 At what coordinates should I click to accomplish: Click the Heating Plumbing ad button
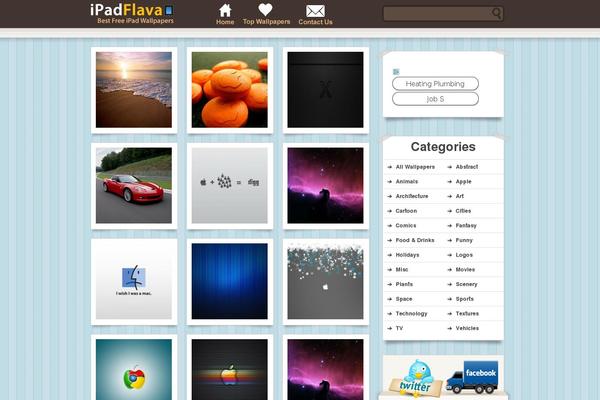(x=435, y=83)
